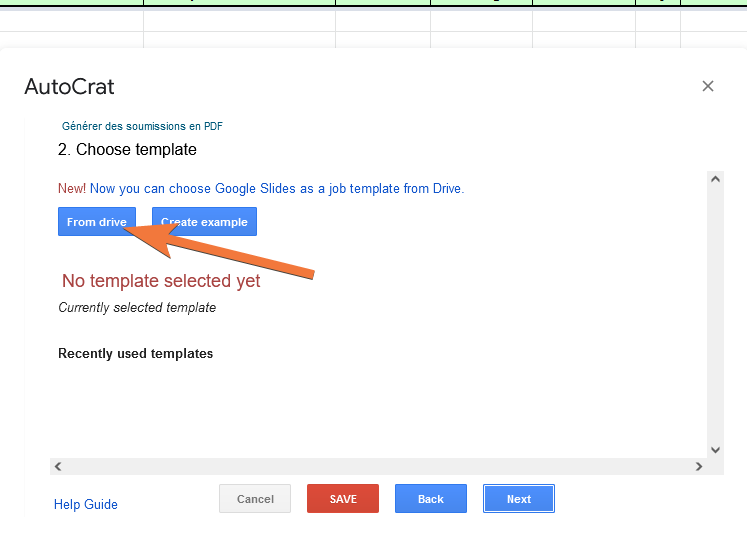Click the Create example button
The height and width of the screenshot is (538, 747).
(204, 222)
